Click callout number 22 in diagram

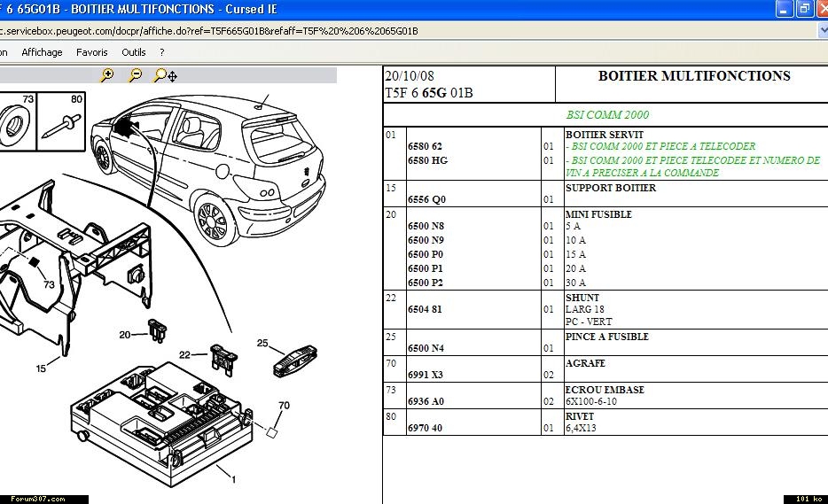[184, 354]
